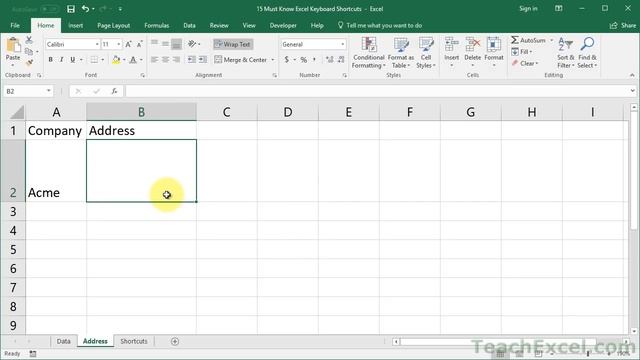Toggle Underline formatting
This screenshot has height=360, width=640.
coord(73,60)
